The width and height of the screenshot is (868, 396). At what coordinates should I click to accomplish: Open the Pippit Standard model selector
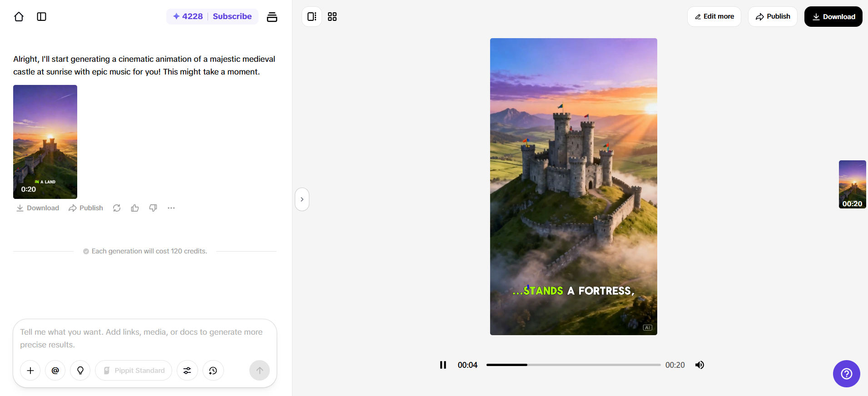(x=134, y=371)
